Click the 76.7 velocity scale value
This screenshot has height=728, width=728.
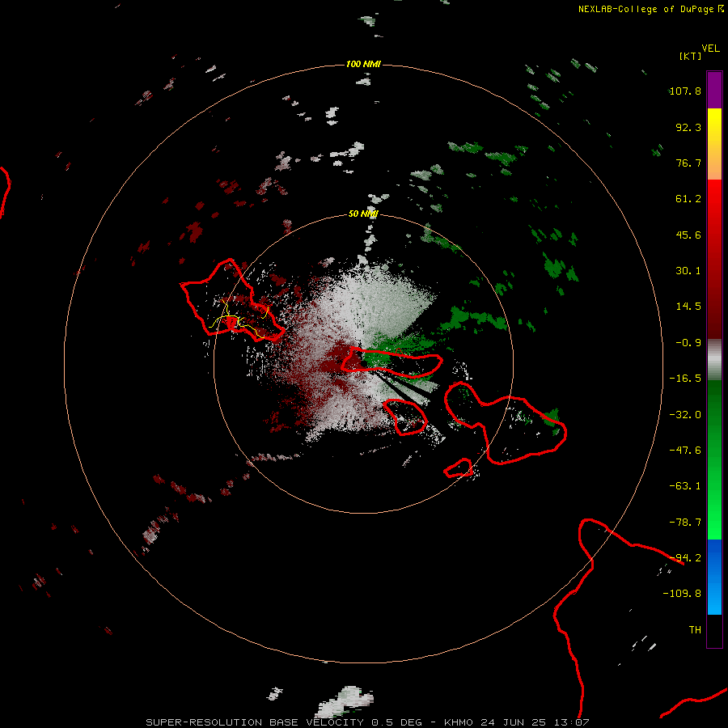coord(688,163)
